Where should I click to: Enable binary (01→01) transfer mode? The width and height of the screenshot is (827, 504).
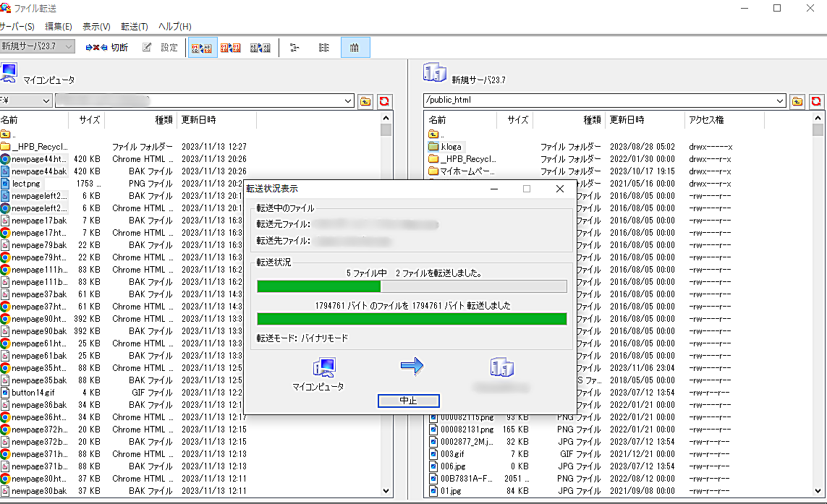pos(231,48)
